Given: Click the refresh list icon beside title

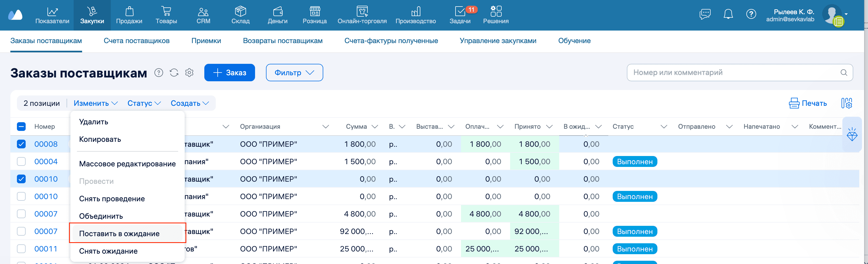Looking at the screenshot, I should (x=174, y=73).
